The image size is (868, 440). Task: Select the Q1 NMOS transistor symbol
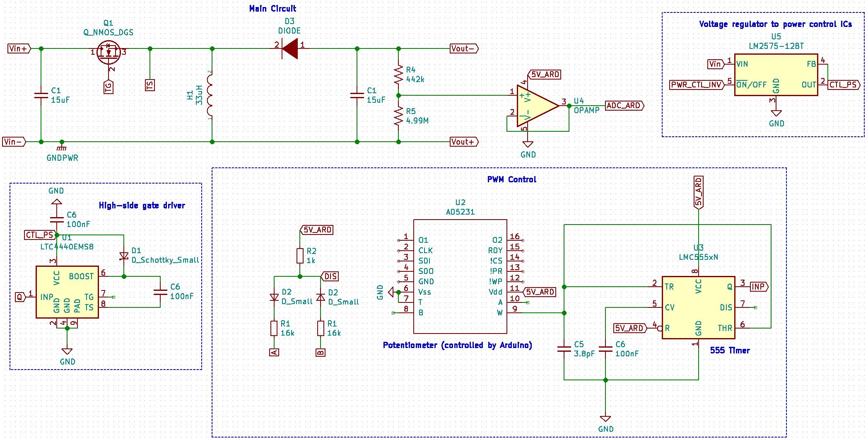pos(108,53)
